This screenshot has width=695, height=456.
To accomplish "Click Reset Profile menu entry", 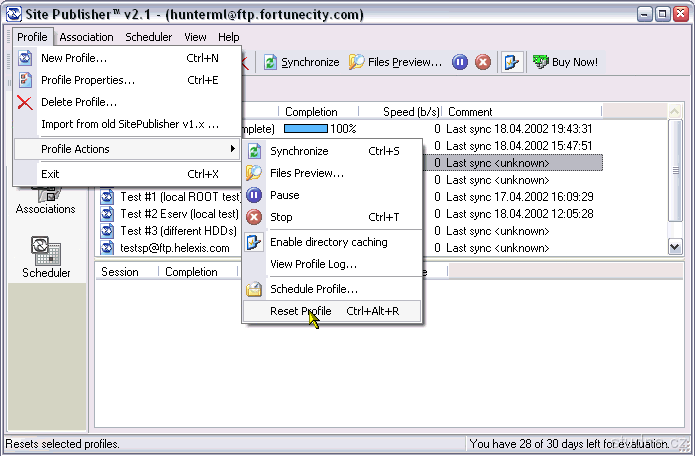I will click(x=332, y=311).
